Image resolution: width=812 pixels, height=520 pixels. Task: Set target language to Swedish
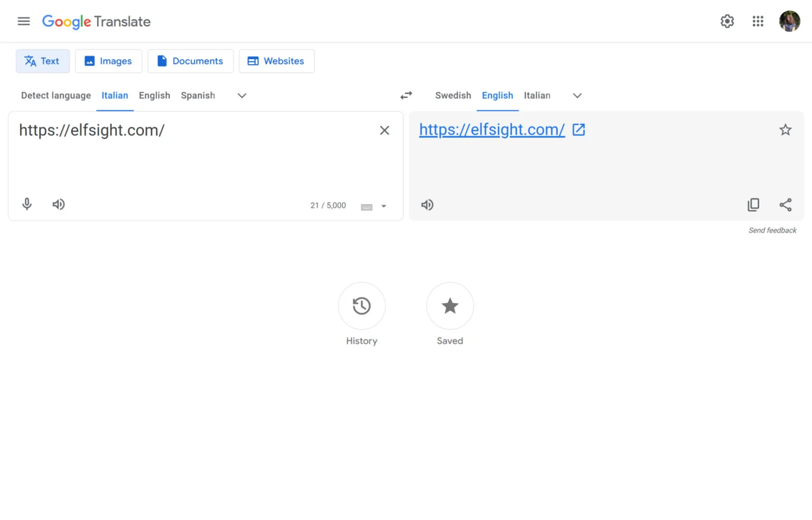click(x=453, y=96)
